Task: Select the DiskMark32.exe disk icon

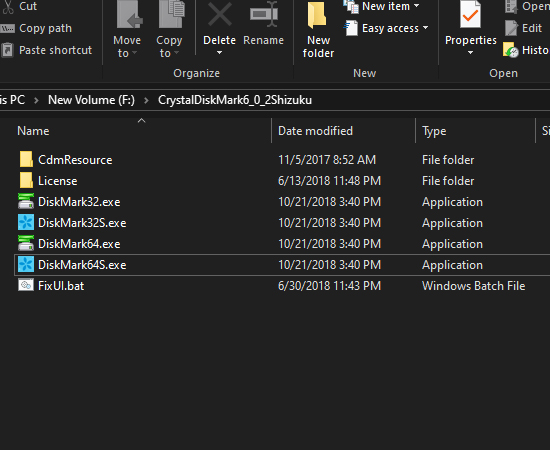Action: pos(26,201)
